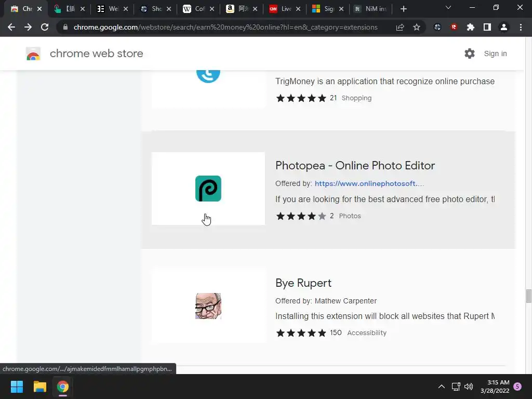Open the globe extension icon in toolbar
Image resolution: width=532 pixels, height=399 pixels.
point(437,27)
